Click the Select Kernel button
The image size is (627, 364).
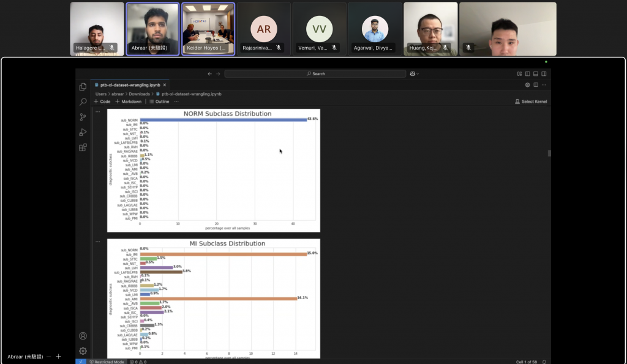click(531, 102)
